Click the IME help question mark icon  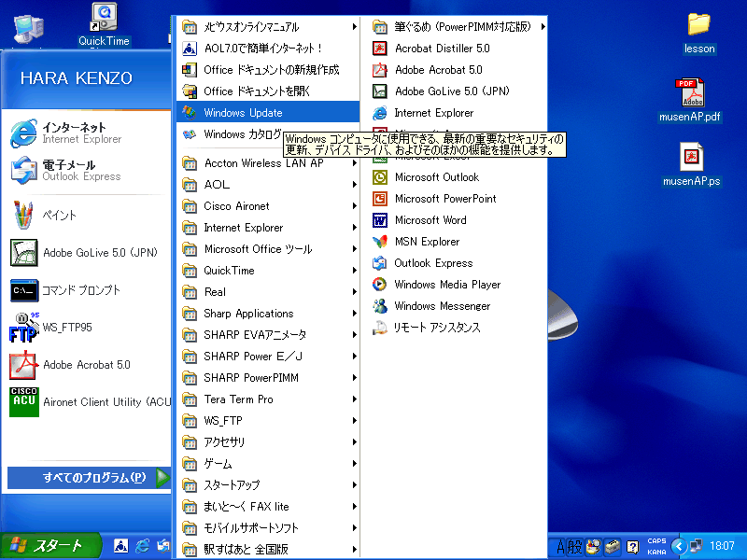coord(632,546)
